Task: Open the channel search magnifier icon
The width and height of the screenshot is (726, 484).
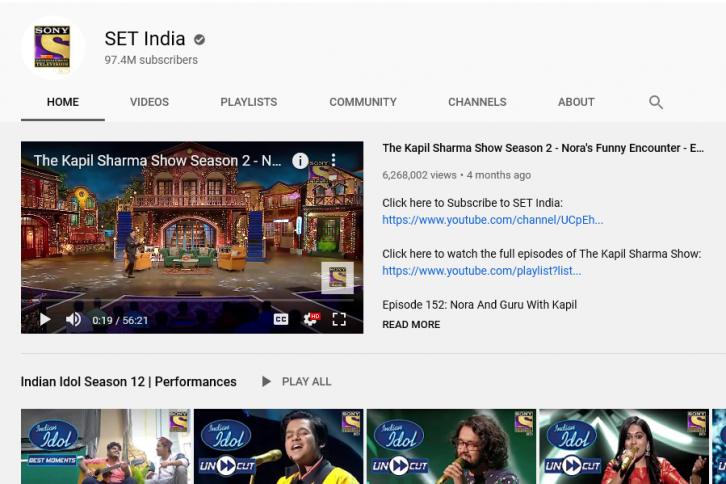Action: click(656, 102)
